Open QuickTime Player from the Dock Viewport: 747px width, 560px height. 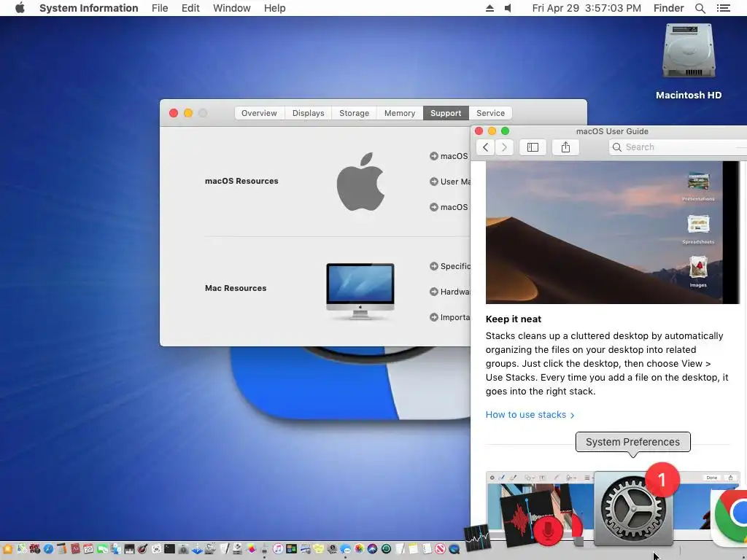[454, 549]
